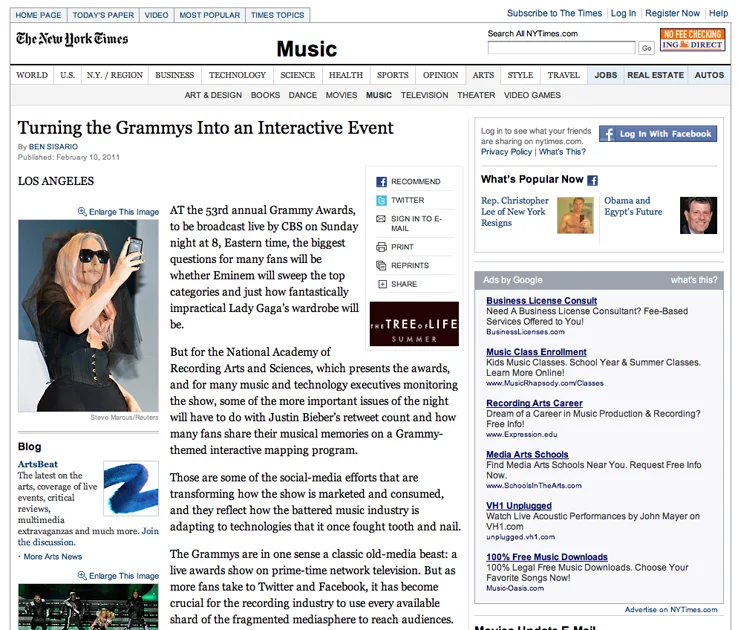
Task: Go to the Real Estate section
Action: 655,75
